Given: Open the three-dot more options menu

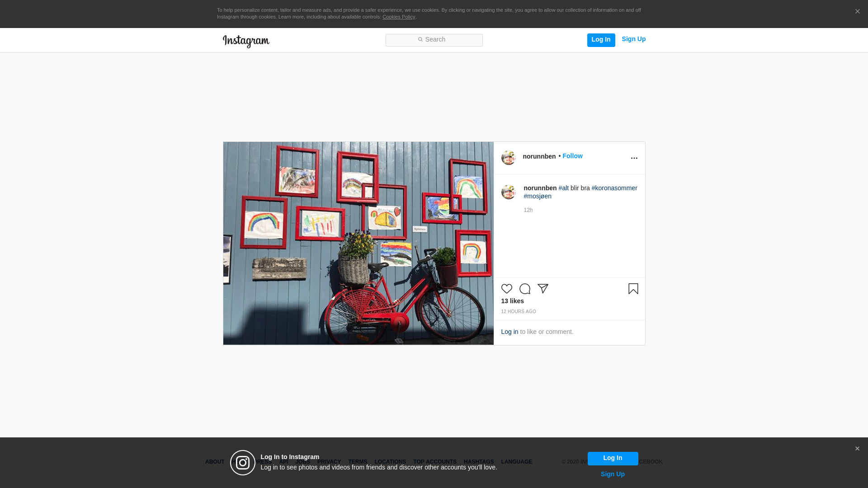Looking at the screenshot, I should click(x=634, y=158).
